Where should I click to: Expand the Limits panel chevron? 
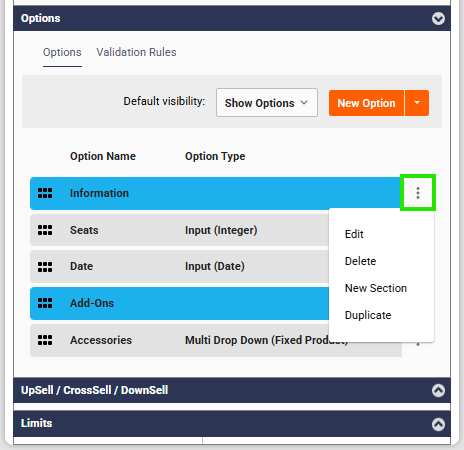click(x=438, y=424)
